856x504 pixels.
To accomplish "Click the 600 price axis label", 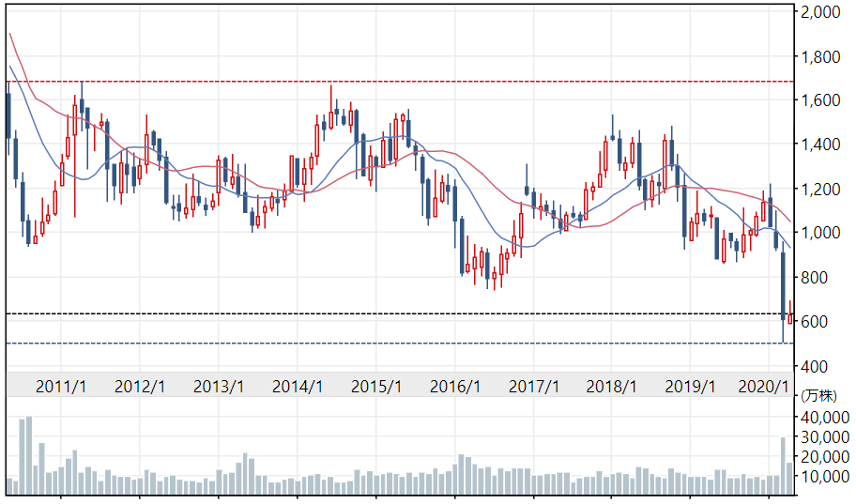I will pos(814,321).
